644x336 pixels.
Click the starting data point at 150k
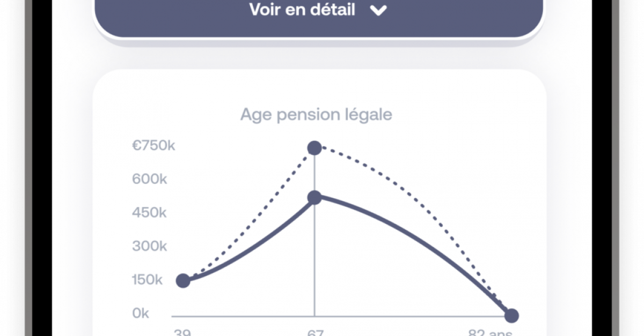(183, 280)
